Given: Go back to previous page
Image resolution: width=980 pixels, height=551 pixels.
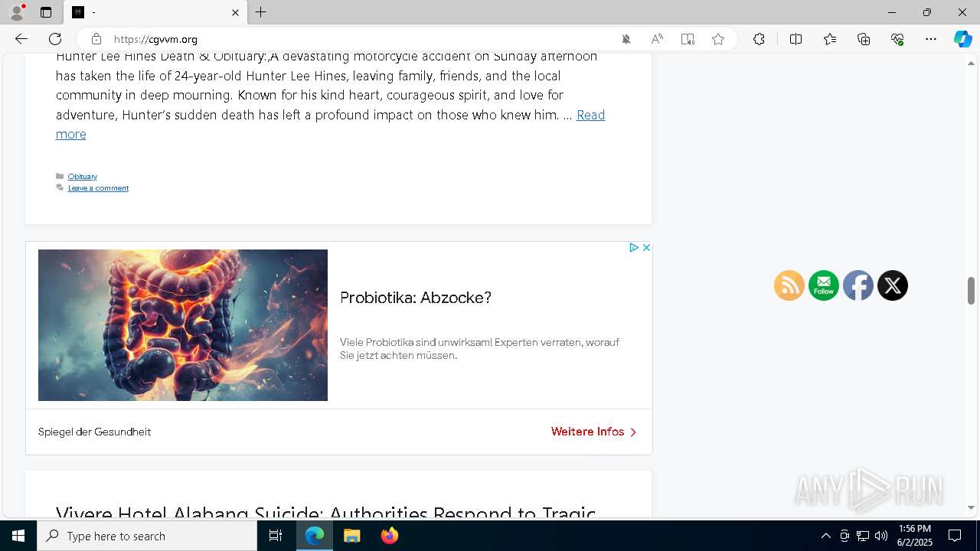Looking at the screenshot, I should coord(21,39).
